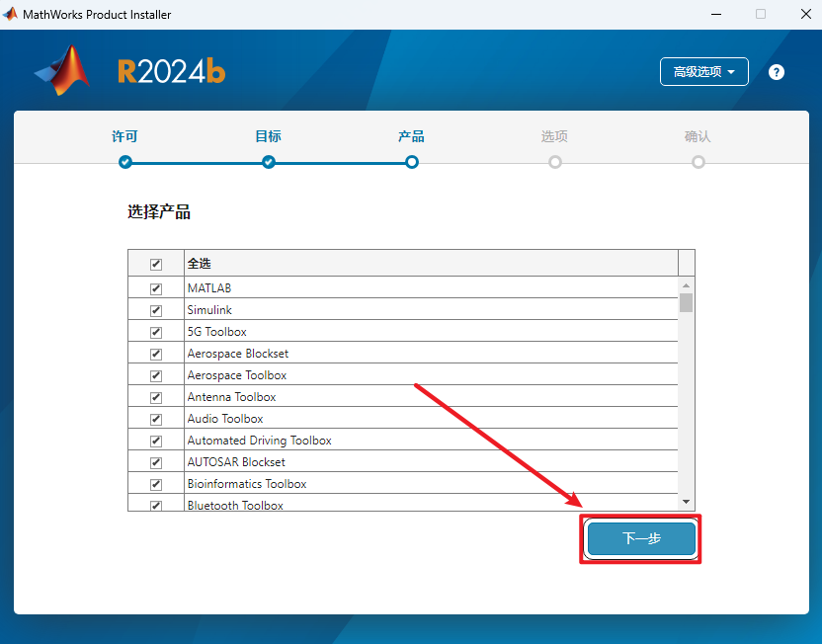Click the product list scroll down arrow

pos(686,502)
